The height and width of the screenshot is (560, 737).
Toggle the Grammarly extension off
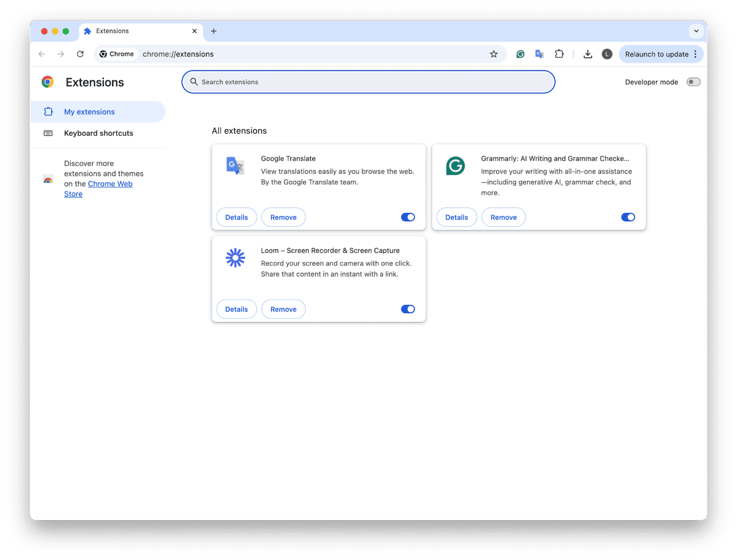click(x=628, y=217)
